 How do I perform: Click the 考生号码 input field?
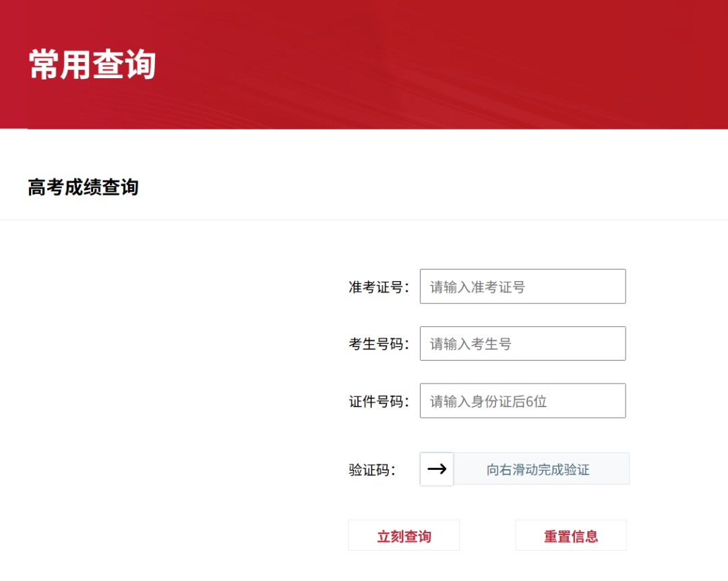[523, 343]
